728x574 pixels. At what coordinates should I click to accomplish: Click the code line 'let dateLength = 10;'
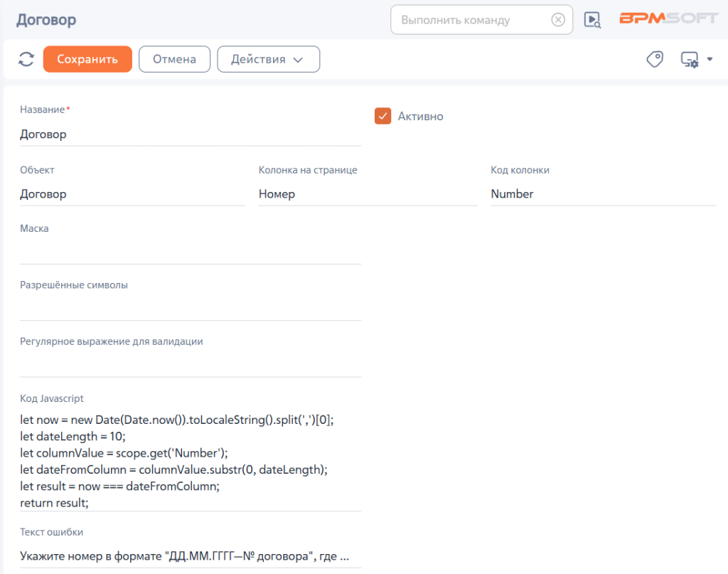pos(73,437)
